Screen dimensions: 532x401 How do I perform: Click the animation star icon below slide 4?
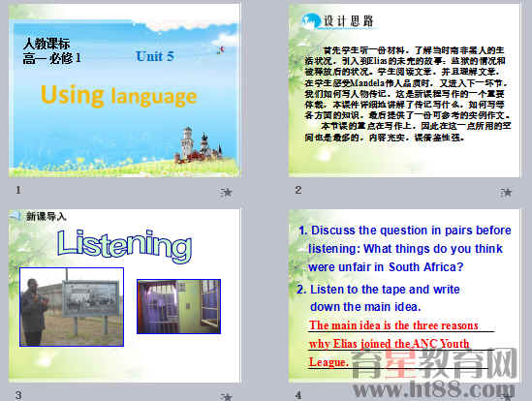506,396
